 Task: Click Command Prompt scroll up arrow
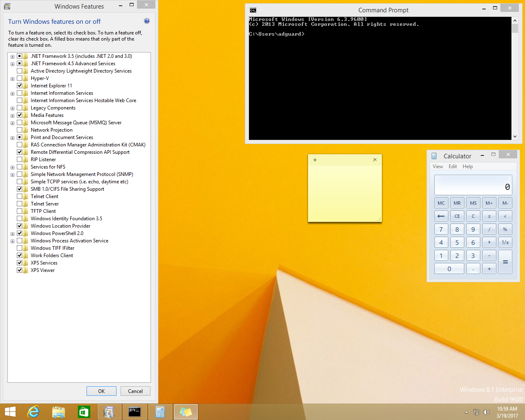515,20
